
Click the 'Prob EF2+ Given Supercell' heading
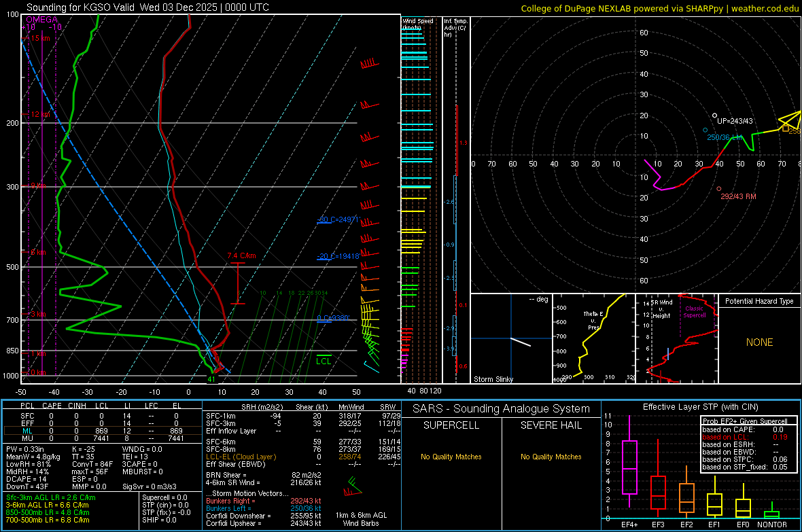745,421
